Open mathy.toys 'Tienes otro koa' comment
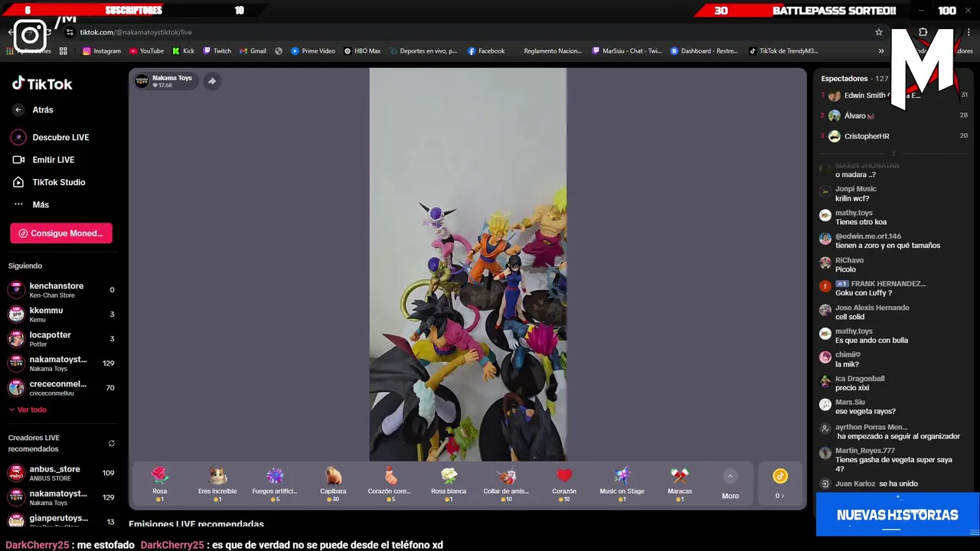The image size is (980, 551). (x=861, y=222)
